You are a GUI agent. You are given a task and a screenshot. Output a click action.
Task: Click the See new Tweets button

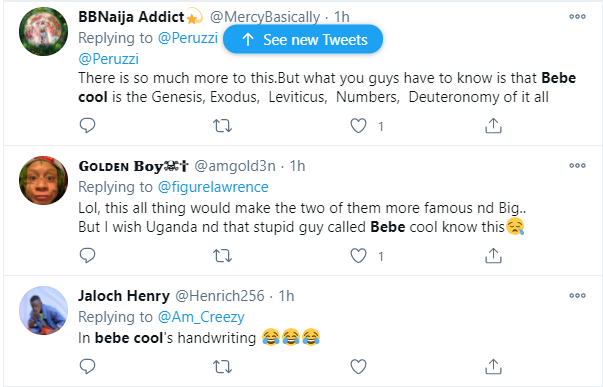pos(303,39)
